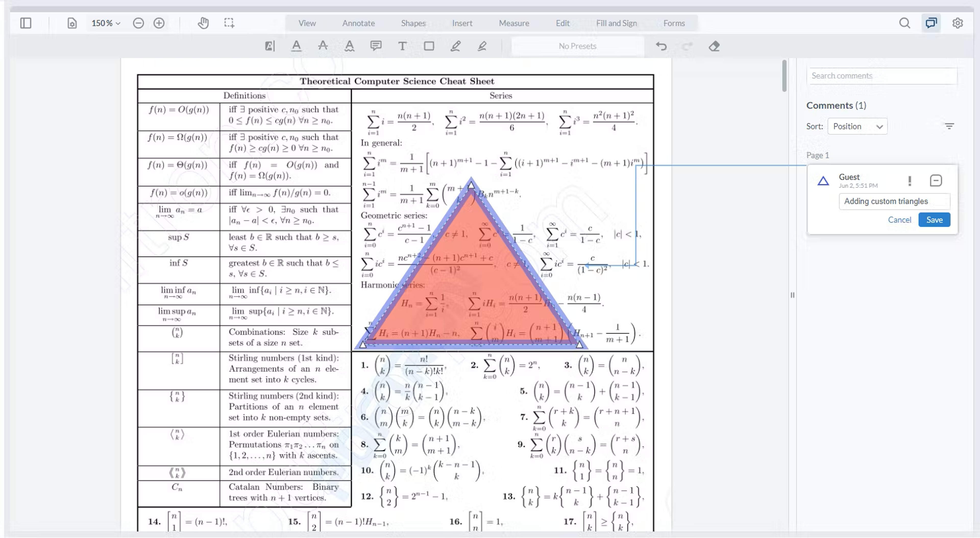This screenshot has height=538, width=980.
Task: Save the comment
Action: click(934, 220)
